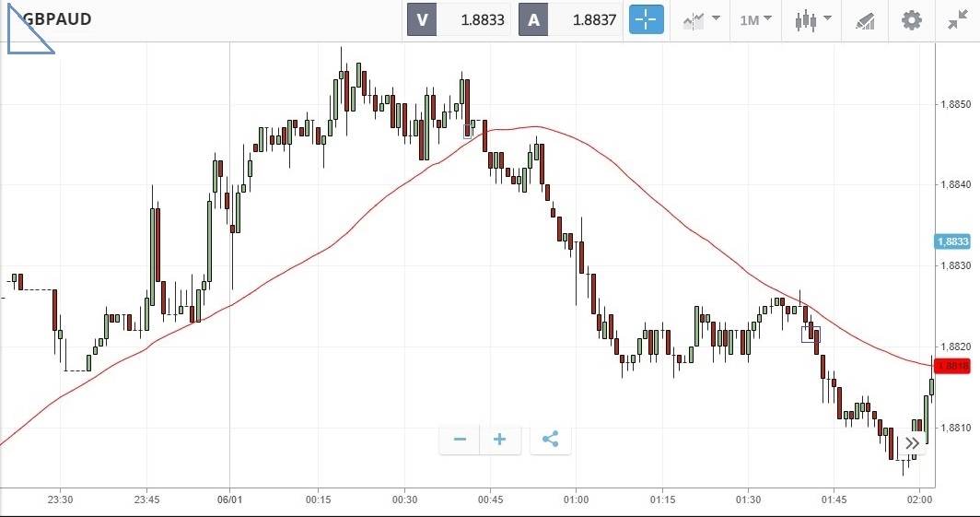Viewport: 980px width, 517px height.
Task: Click the red 1,8818 moving average label
Action: 952,367
